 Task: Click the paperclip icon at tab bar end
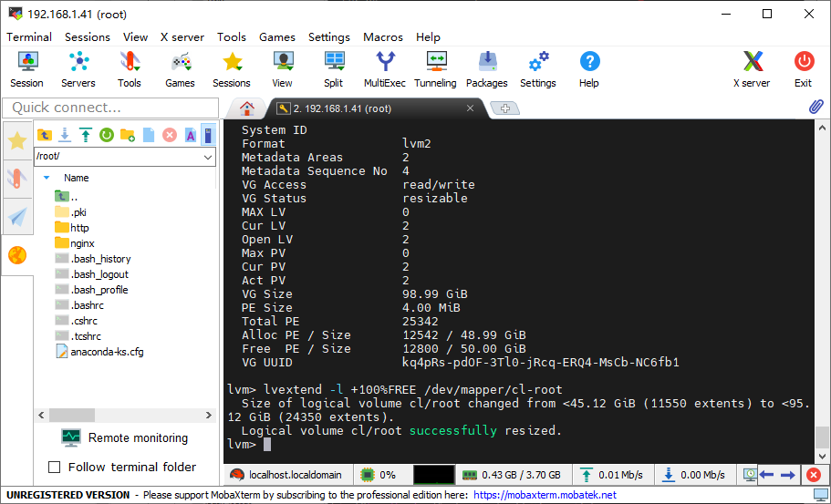816,107
